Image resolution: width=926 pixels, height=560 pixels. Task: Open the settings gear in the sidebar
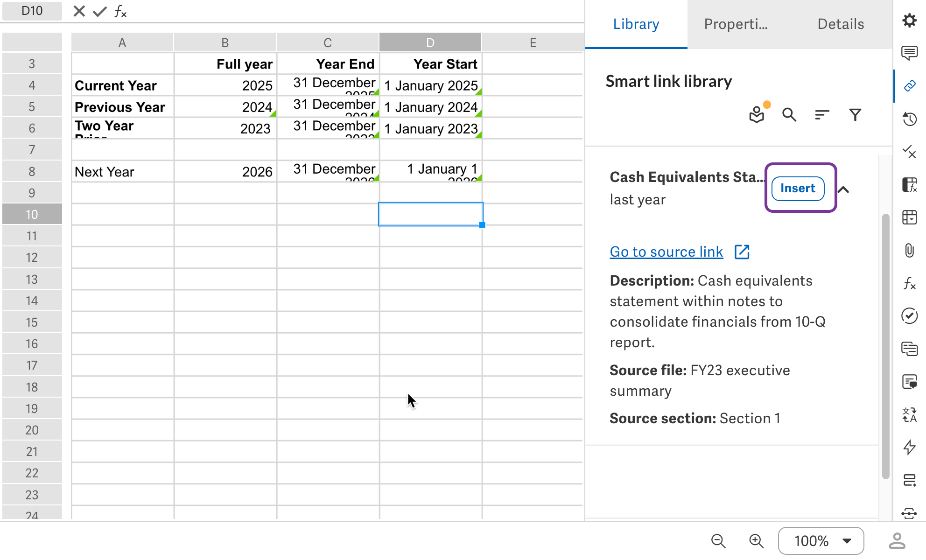909,21
